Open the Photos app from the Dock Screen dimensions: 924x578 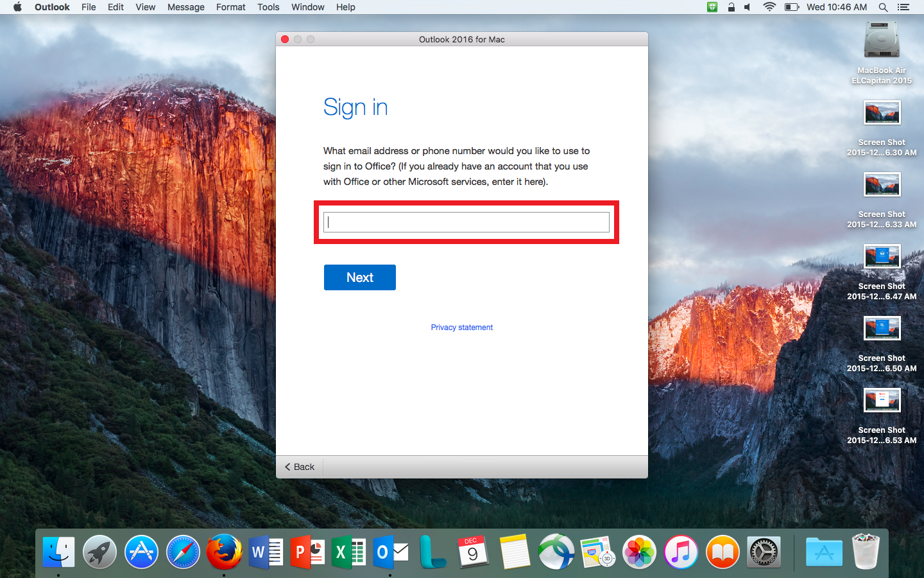639,552
